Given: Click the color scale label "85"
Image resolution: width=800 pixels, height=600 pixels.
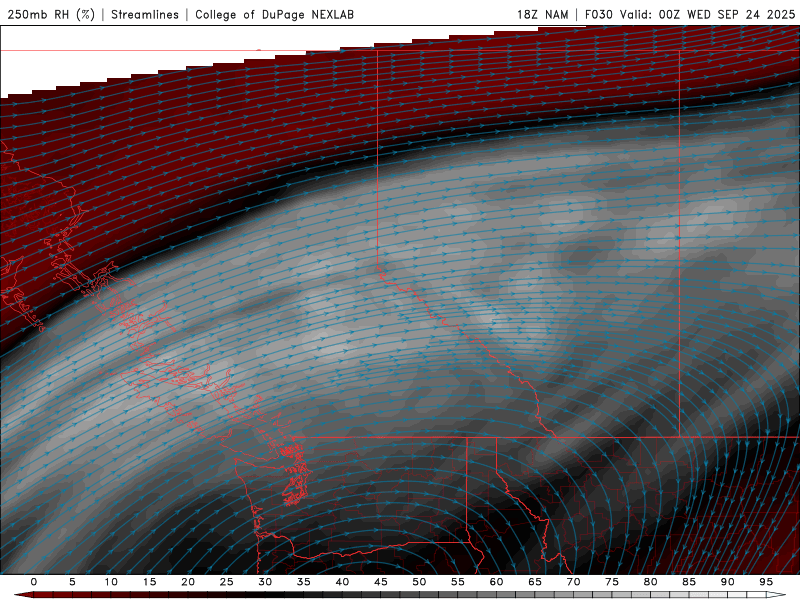Looking at the screenshot, I should pyautogui.click(x=689, y=582).
